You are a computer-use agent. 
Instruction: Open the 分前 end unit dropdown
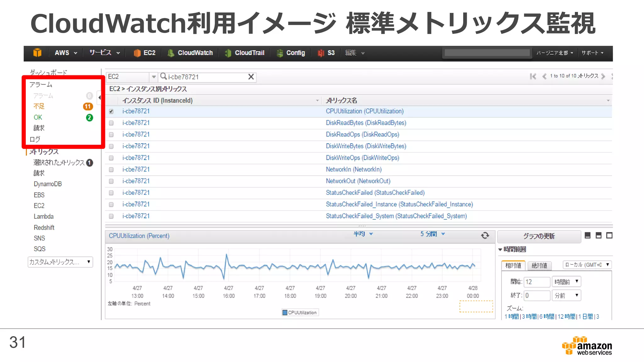tap(566, 295)
